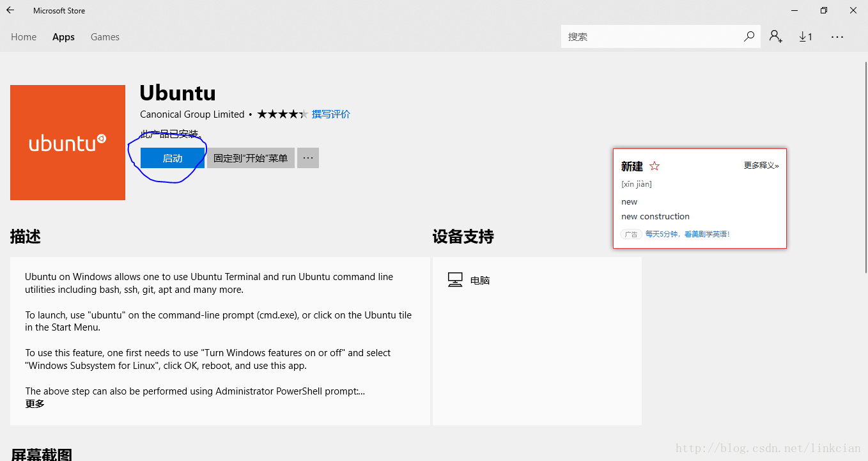
Task: Open the account sign-in icon
Action: 775,36
